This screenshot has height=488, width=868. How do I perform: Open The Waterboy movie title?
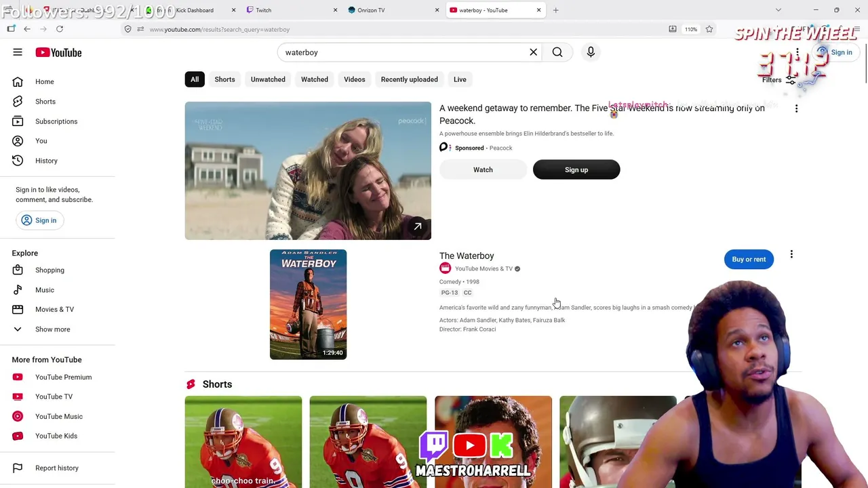[467, 256]
